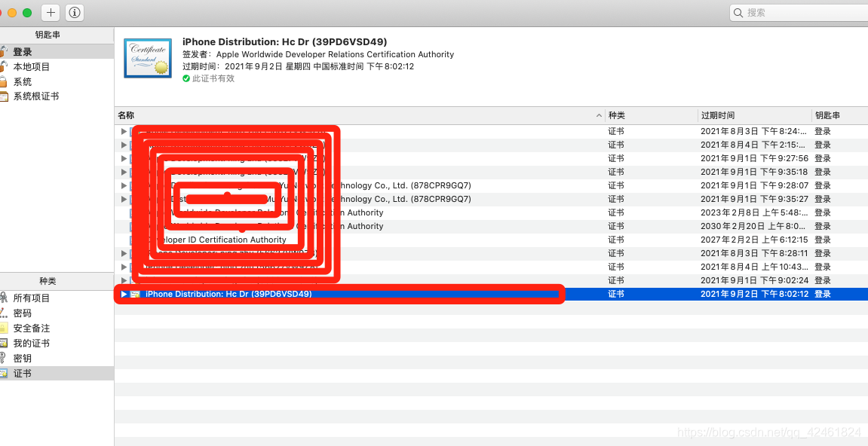This screenshot has height=446, width=868.
Task: Click the certificate icon of the iPhone Distribution: Hc Dr row
Action: pos(134,295)
